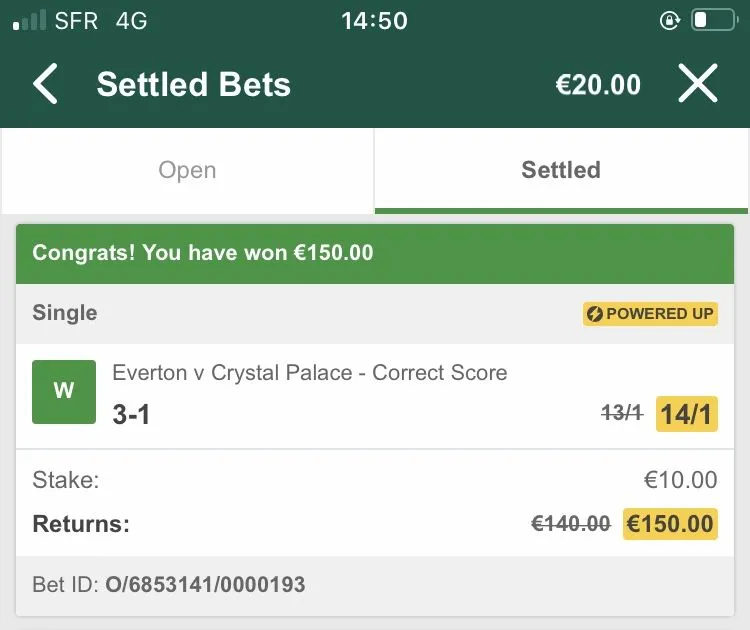Tap the Bet ID reference number
750x630 pixels.
205,584
